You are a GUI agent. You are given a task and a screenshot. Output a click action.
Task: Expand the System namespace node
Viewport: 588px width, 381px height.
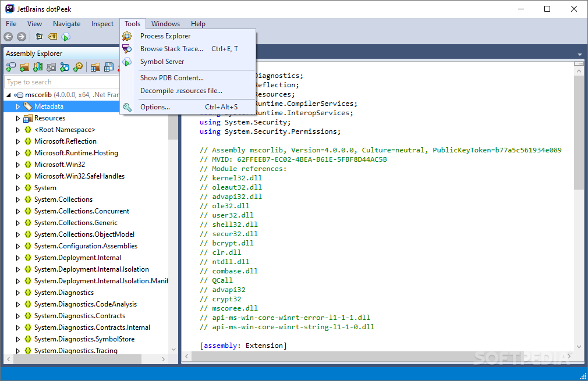coord(17,188)
